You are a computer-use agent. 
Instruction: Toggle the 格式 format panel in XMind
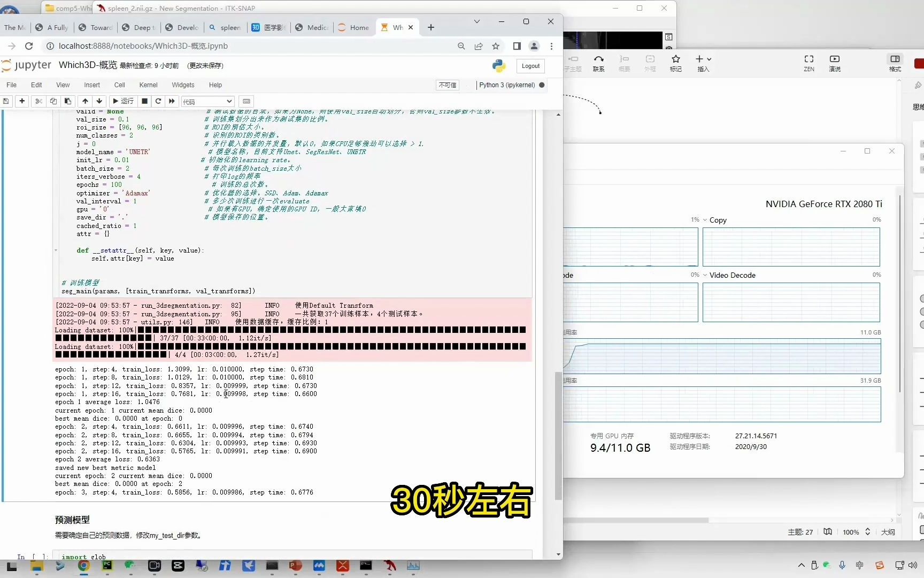(895, 63)
